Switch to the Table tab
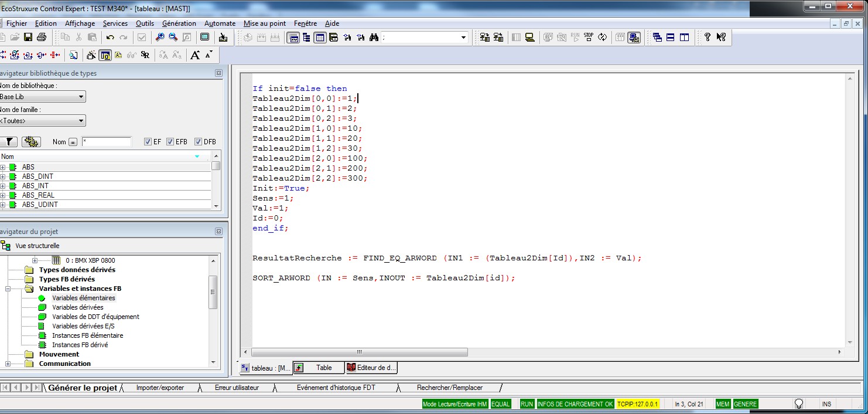868x414 pixels. [x=324, y=368]
